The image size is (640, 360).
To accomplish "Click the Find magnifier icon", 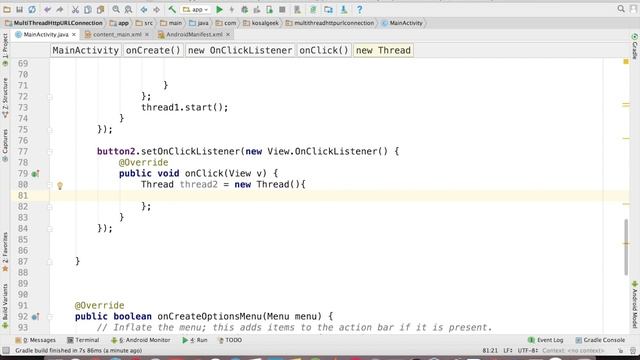I will point(116,9).
